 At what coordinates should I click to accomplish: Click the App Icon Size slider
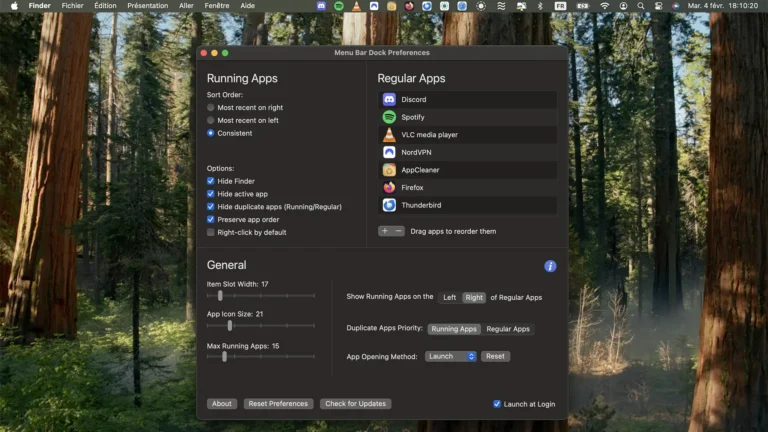(230, 325)
